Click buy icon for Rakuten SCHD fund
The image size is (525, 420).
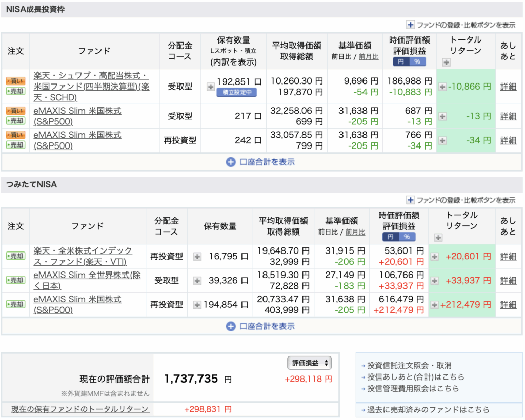(16, 81)
